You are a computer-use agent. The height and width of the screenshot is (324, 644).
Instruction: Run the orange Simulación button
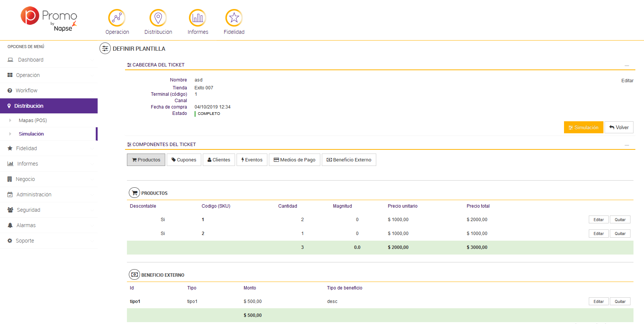[583, 127]
